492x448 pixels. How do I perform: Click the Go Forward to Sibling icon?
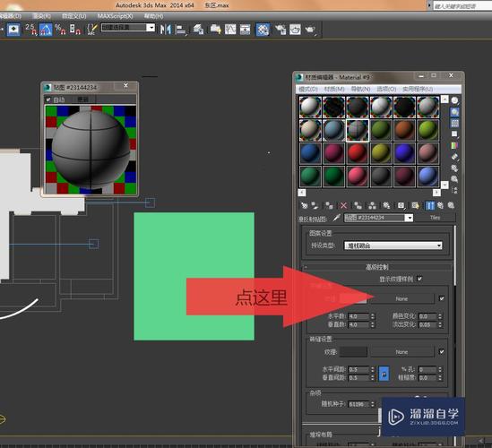(451, 205)
